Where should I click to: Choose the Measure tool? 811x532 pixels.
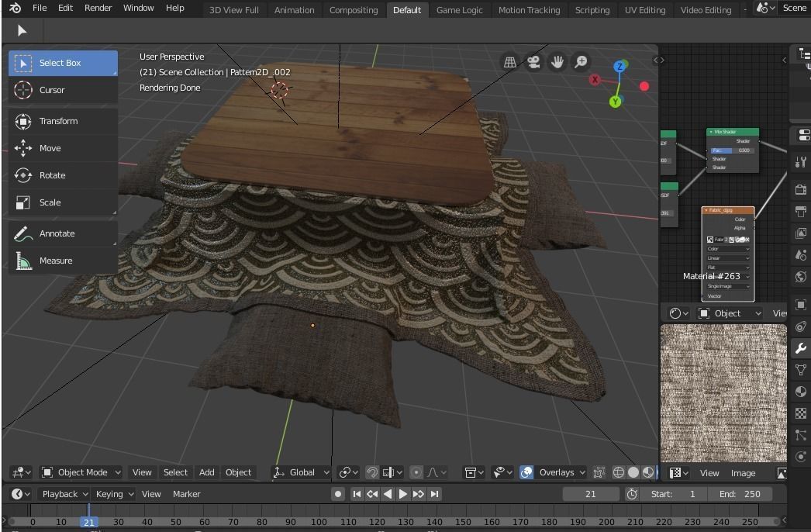(63, 261)
